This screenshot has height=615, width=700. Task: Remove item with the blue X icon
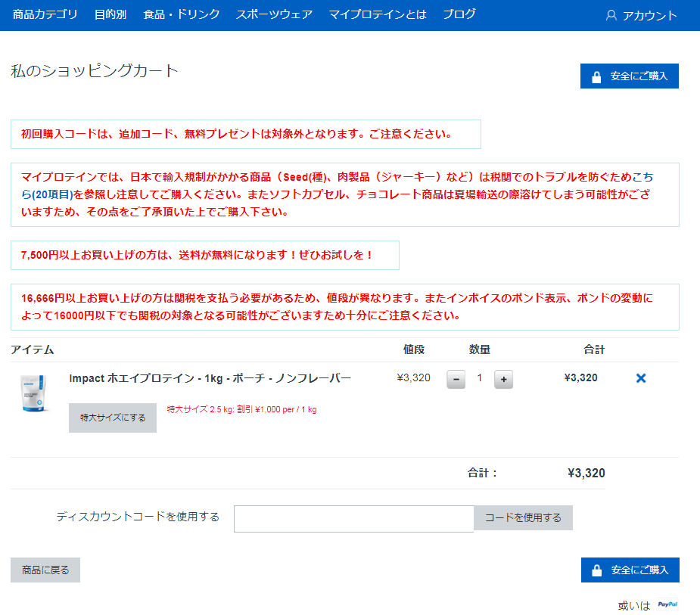point(641,378)
